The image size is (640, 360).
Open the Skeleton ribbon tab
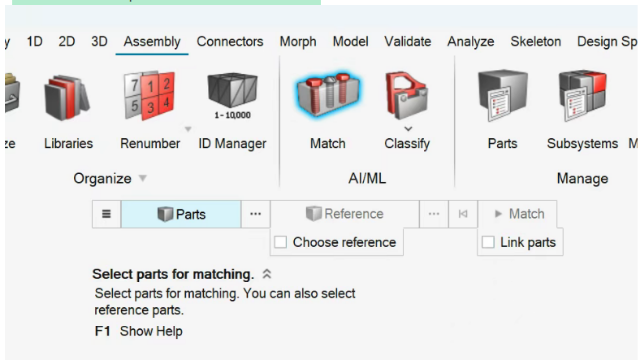tap(536, 41)
